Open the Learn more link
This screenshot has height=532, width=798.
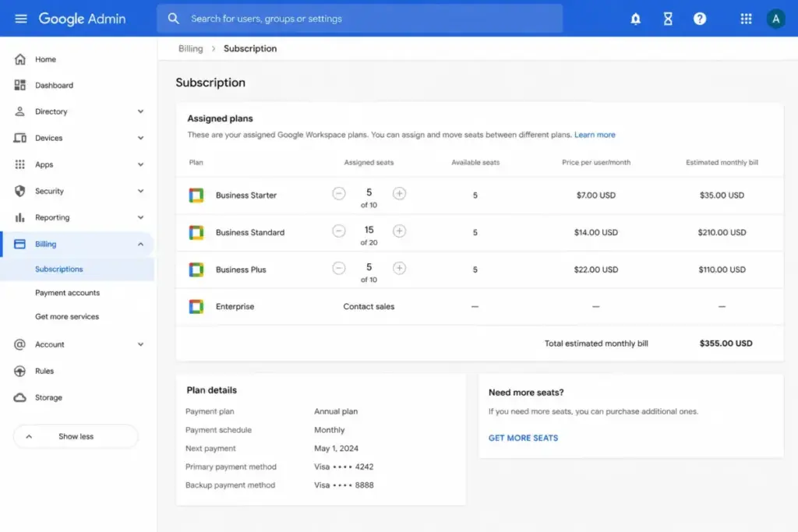pos(595,135)
